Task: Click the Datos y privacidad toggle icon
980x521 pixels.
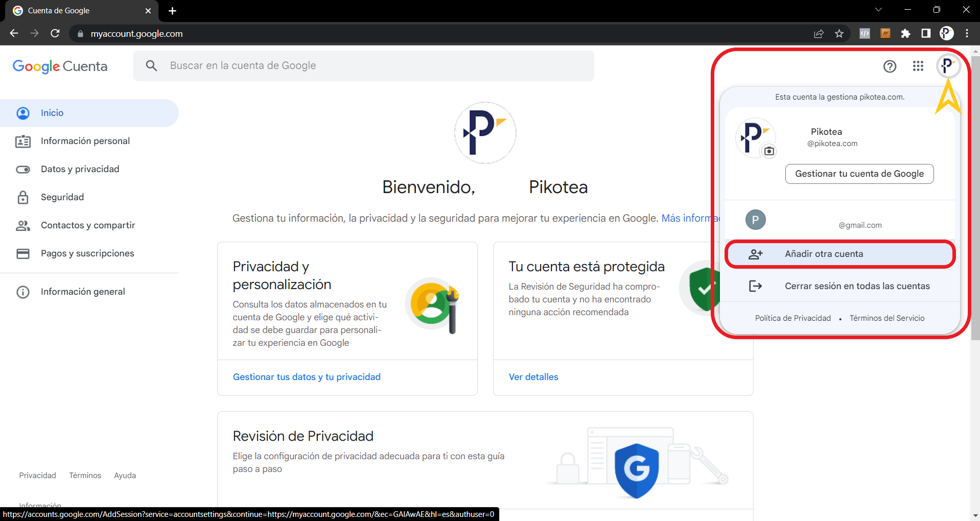Action: [x=23, y=170]
